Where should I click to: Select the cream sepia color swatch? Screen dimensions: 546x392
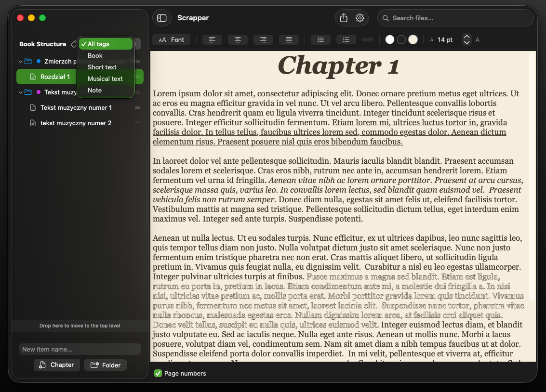pyautogui.click(x=413, y=39)
